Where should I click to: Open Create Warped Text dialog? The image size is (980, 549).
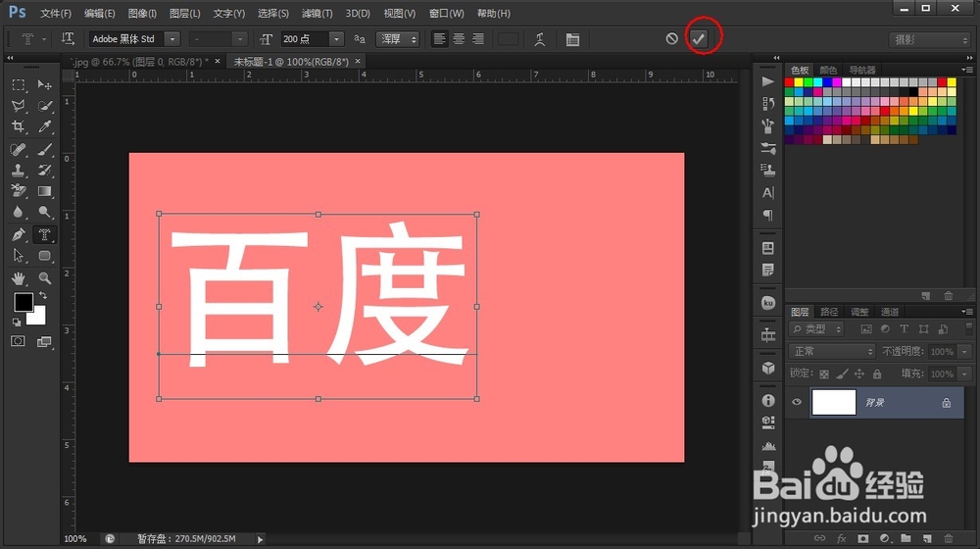[x=539, y=39]
